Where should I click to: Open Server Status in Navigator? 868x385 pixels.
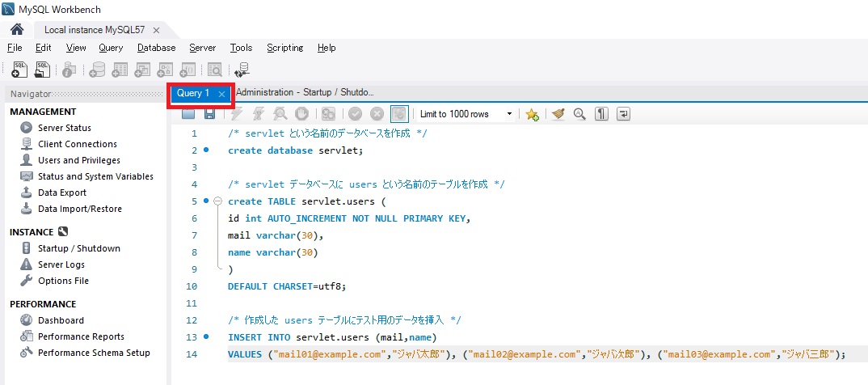pyautogui.click(x=64, y=128)
